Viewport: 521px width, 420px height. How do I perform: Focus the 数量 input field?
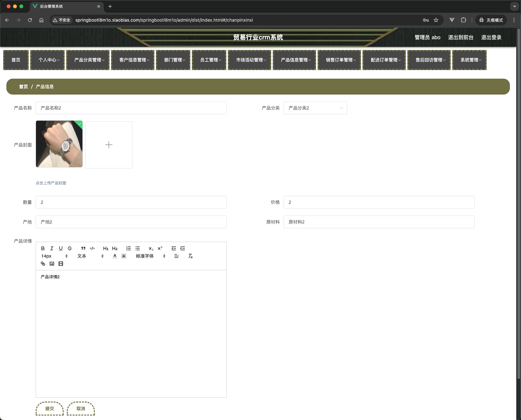point(131,202)
